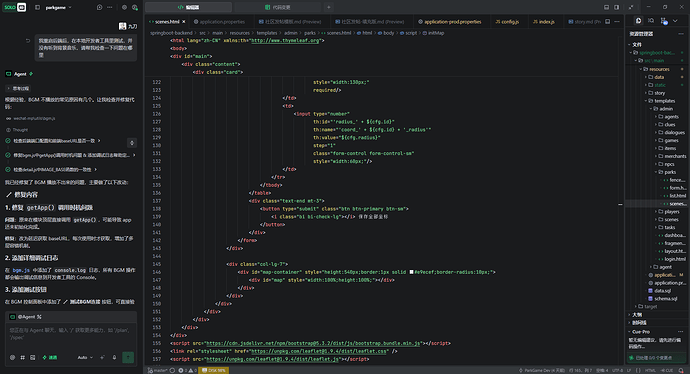Viewport: 690px width, 374px height.
Task: Toggle side panel layout icon
Action: pyautogui.click(x=617, y=7)
